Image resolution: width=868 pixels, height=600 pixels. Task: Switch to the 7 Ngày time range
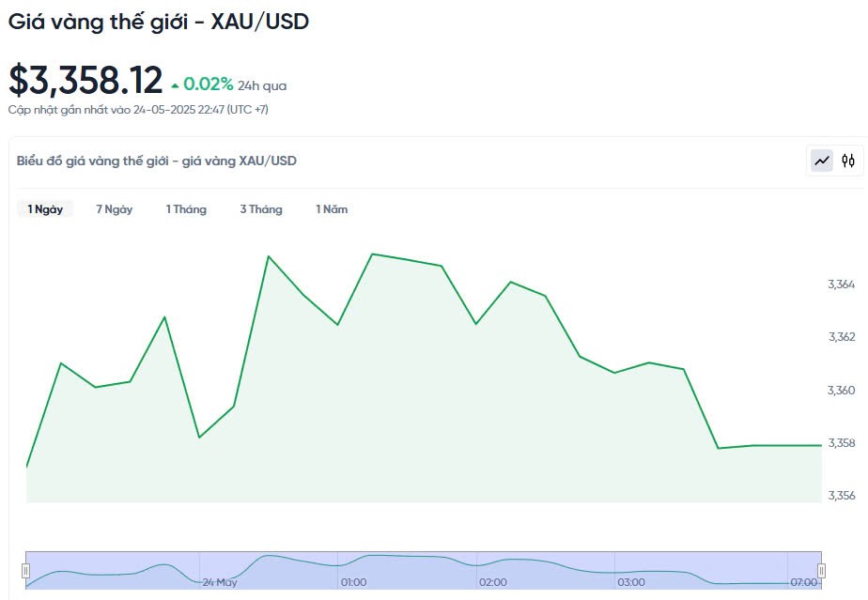pos(115,209)
